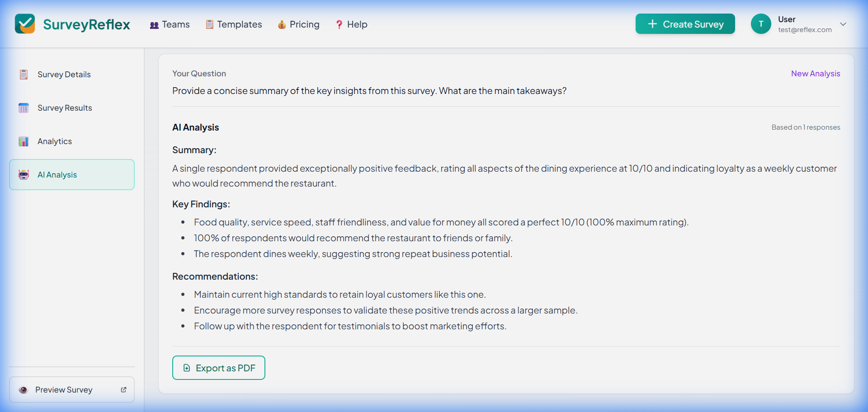Click the SurveyReflex checkmark logo icon

25,24
